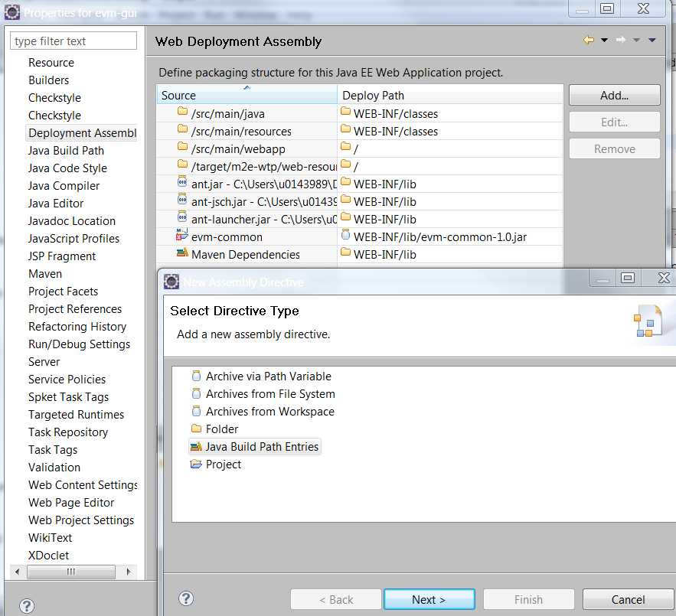Click the library icon beside Maven Dependencies
Screen dimensions: 676x616
tap(182, 253)
